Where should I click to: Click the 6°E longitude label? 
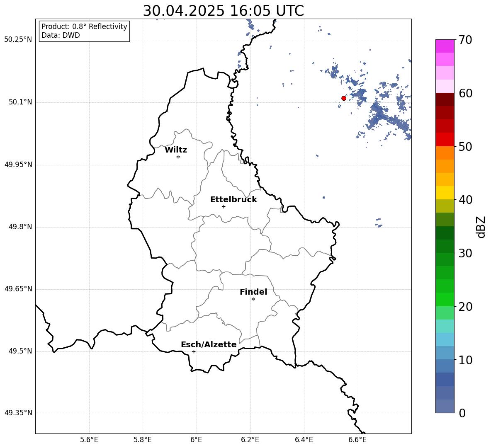[196, 440]
